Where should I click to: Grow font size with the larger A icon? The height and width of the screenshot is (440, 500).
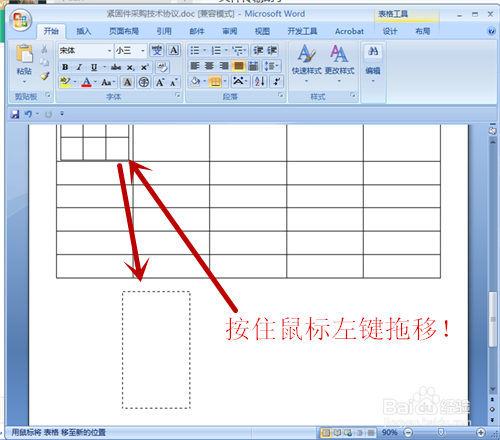(160, 82)
